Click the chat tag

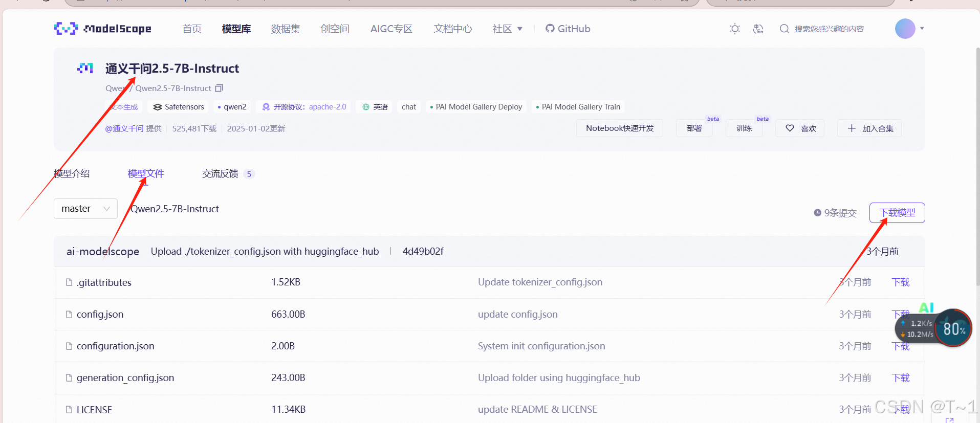coord(409,107)
